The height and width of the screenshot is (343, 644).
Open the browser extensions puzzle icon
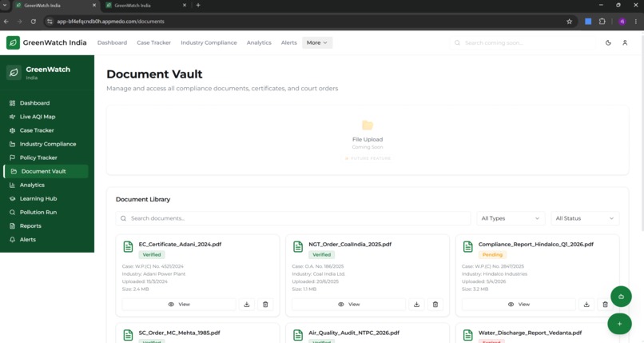pos(602,22)
